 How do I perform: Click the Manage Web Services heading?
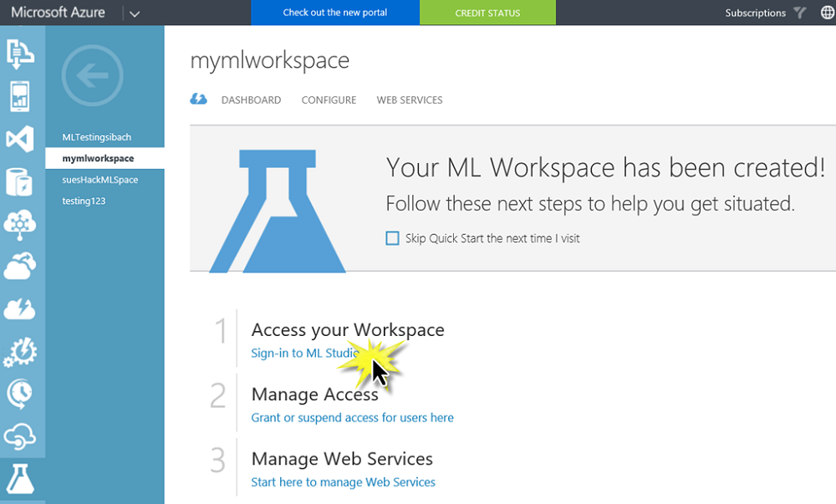342,459
